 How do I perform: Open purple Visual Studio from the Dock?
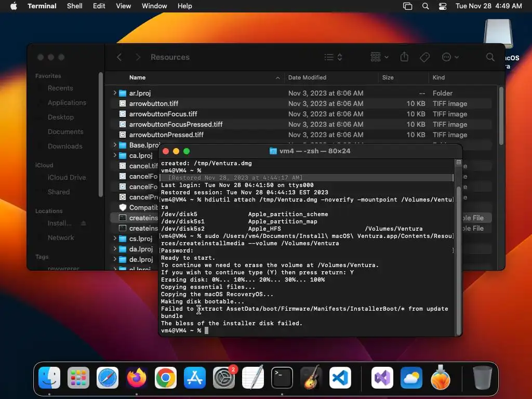pos(382,378)
